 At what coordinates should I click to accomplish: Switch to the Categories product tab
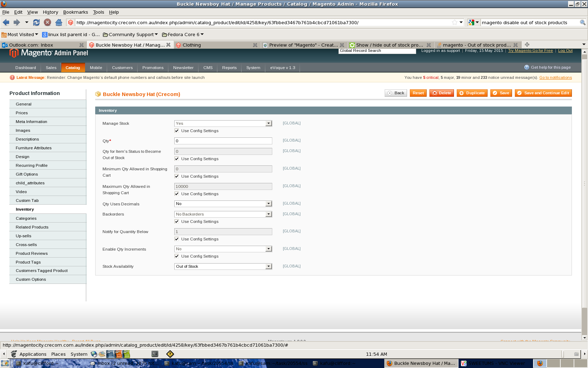48,218
